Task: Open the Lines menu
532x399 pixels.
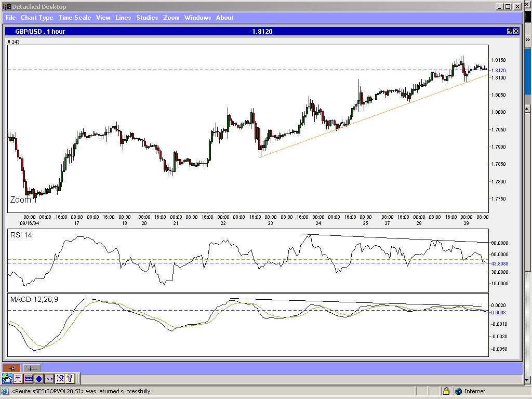Action: click(123, 18)
